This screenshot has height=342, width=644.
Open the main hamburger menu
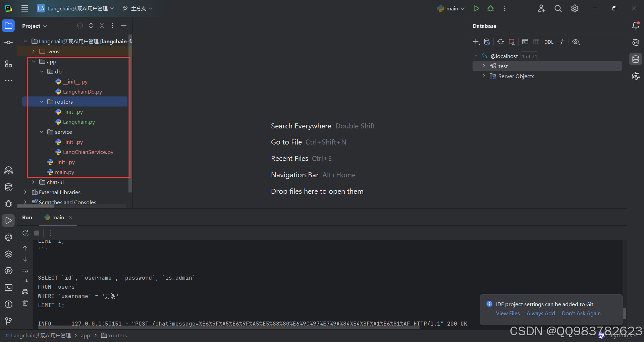click(25, 8)
